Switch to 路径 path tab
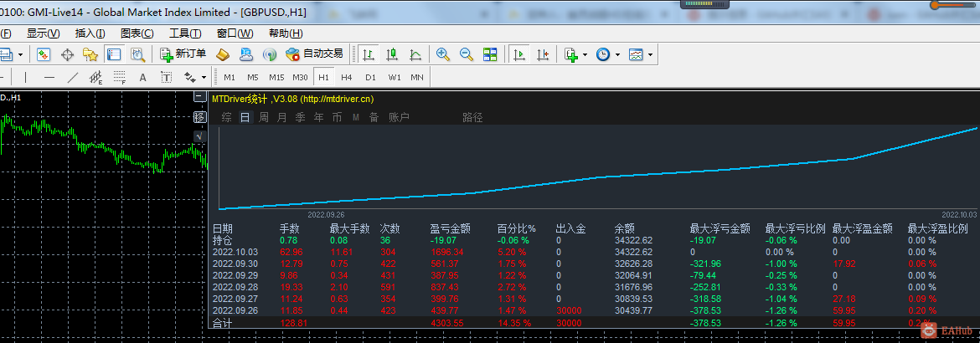980x343 pixels. (472, 117)
